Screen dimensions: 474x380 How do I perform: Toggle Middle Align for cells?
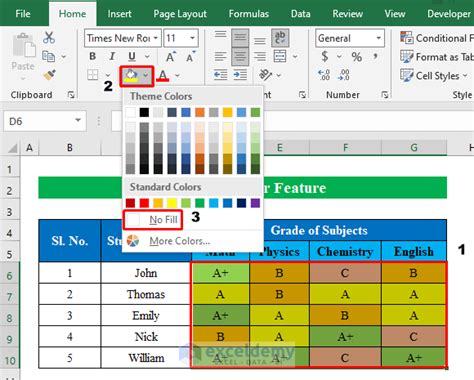click(x=240, y=37)
